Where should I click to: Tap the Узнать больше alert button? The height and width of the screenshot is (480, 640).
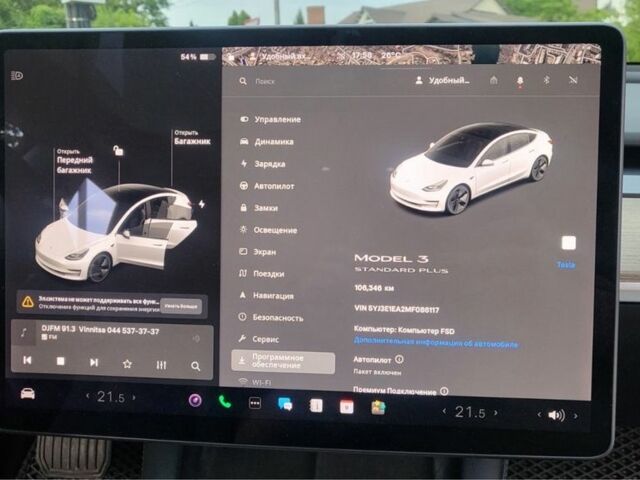(181, 306)
